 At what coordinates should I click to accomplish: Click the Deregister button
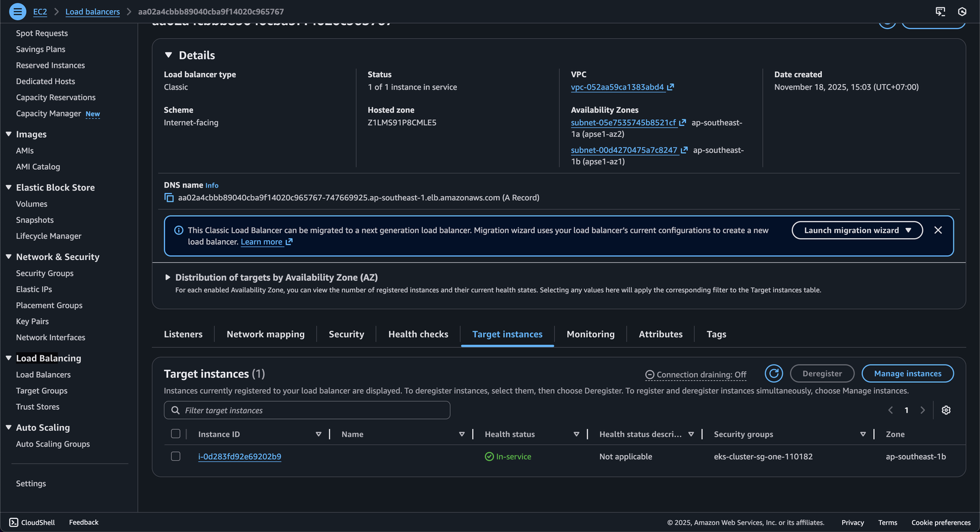point(822,373)
